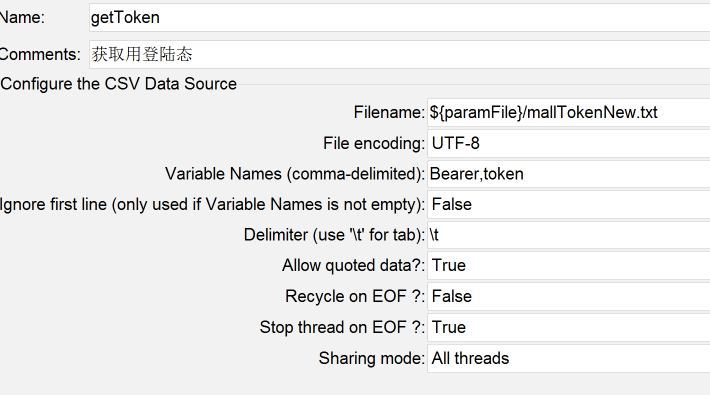Open the Stop thread on EOF True selector
710x395 pixels.
click(x=569, y=327)
